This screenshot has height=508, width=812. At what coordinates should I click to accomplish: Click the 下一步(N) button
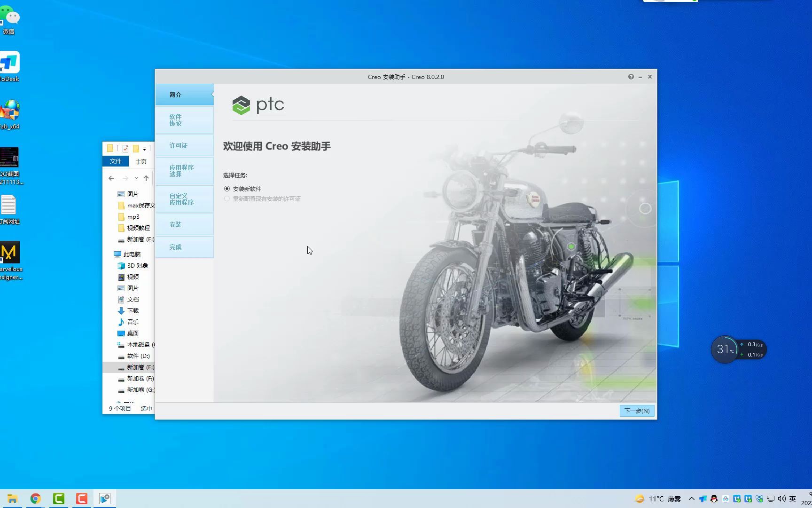pyautogui.click(x=637, y=411)
